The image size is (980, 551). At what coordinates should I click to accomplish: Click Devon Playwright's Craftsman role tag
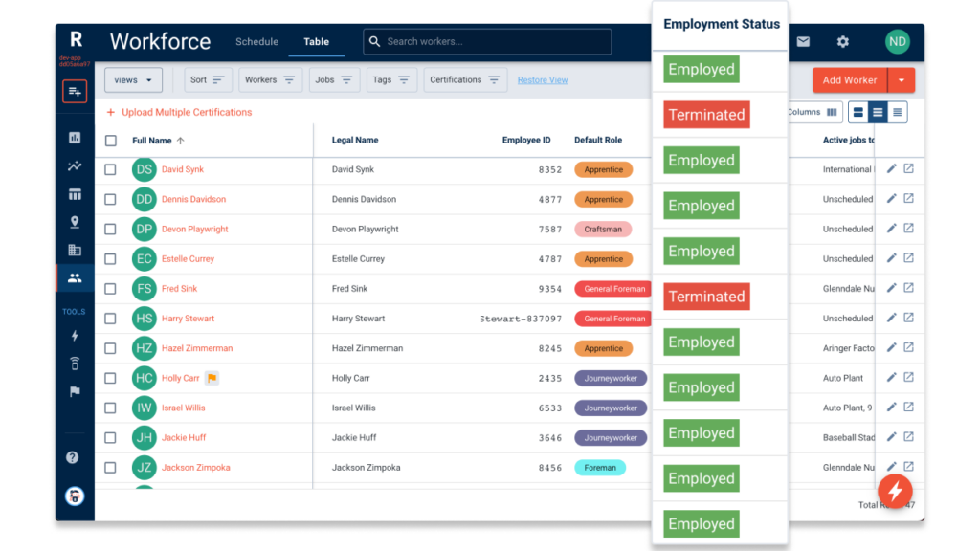[x=603, y=230]
